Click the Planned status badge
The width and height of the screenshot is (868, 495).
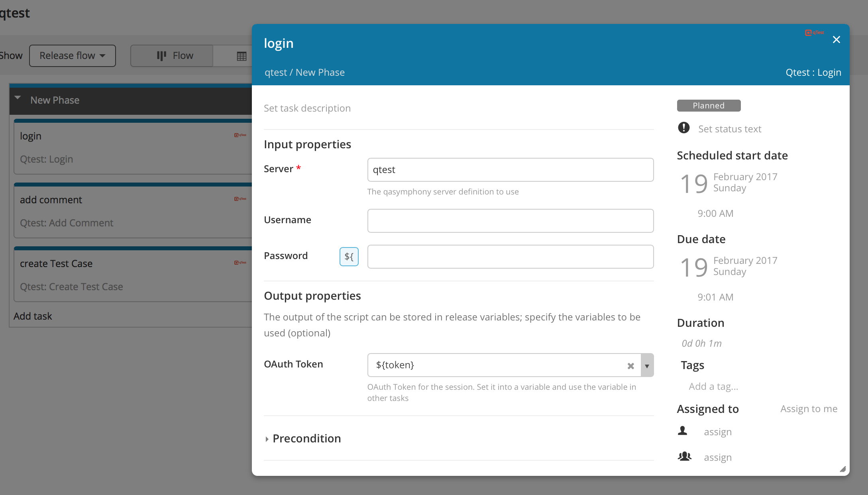pos(708,106)
